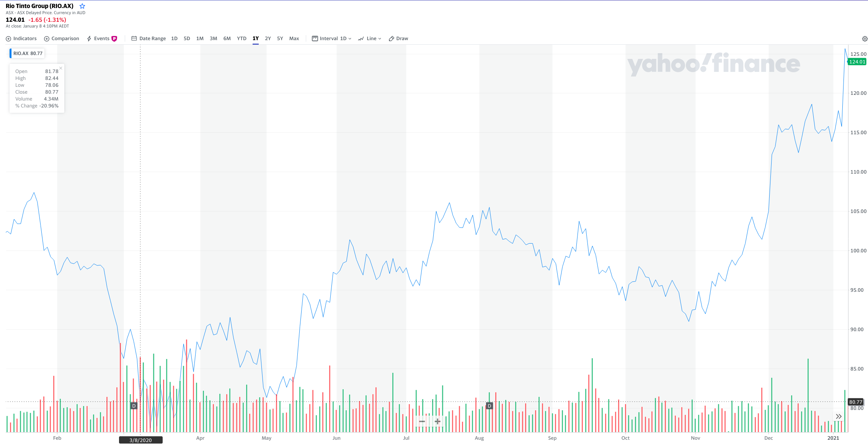Click the RIO.AX 80.77 series label
Viewport: 868px width, 447px height.
28,54
